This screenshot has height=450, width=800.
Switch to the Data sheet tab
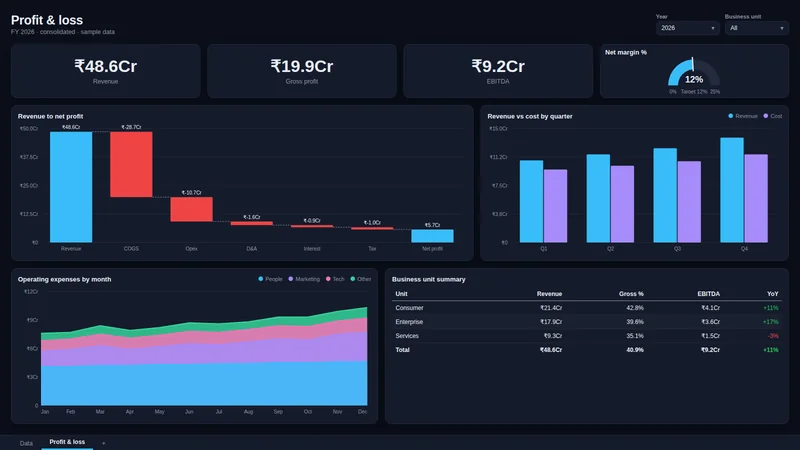click(x=26, y=443)
